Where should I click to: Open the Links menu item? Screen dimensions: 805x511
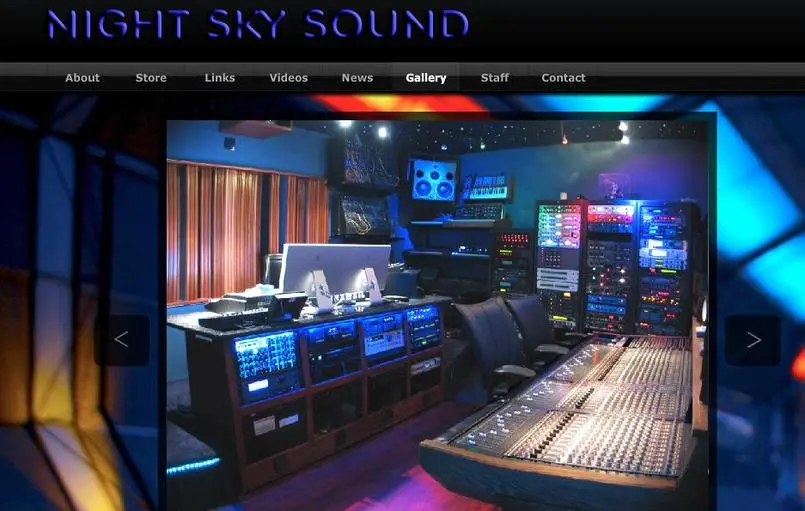(x=220, y=78)
